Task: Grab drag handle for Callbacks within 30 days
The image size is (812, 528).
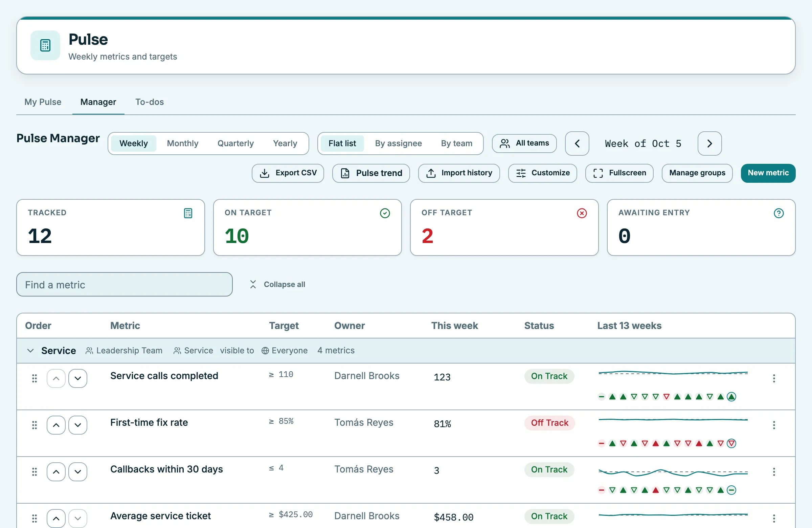Action: 35,472
